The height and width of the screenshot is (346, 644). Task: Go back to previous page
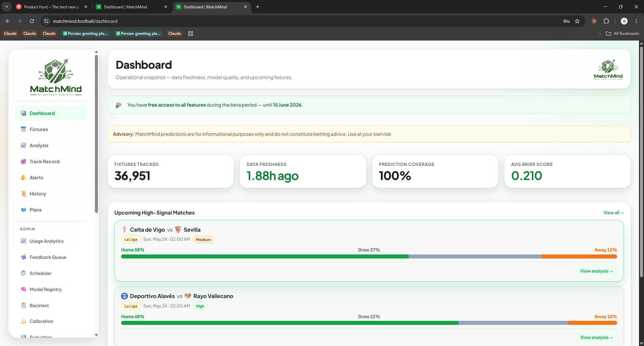click(x=8, y=21)
